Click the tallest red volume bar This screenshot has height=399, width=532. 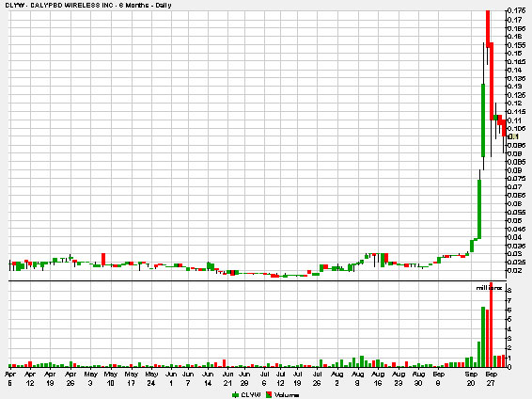(x=491, y=325)
